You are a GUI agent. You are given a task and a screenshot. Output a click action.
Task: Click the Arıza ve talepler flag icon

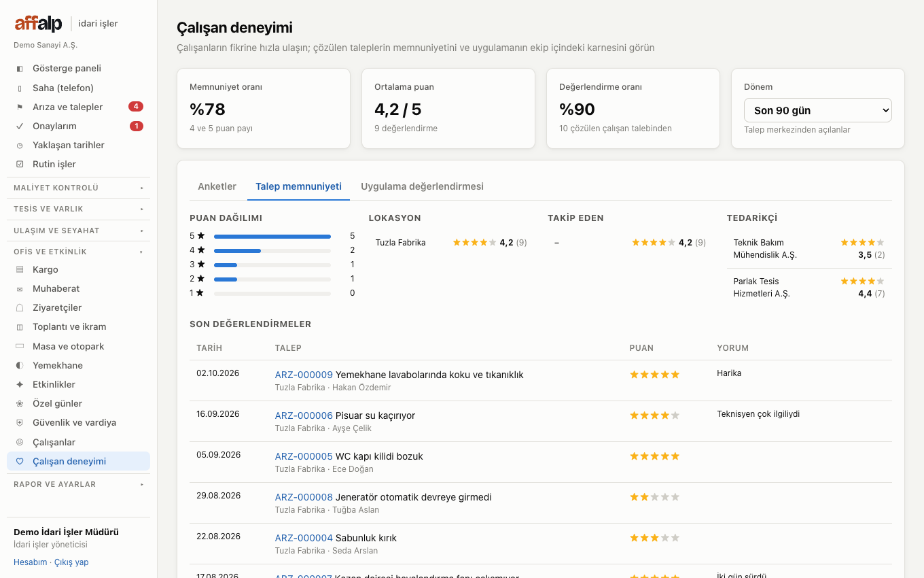(19, 107)
